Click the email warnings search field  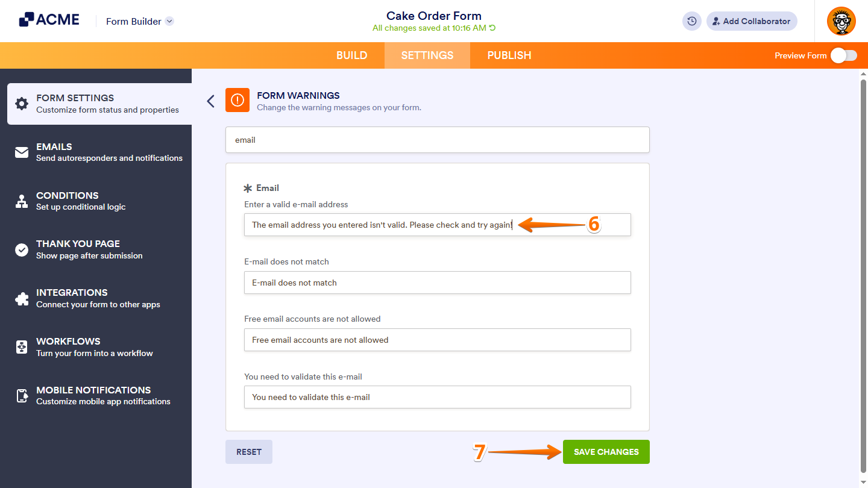tap(437, 140)
